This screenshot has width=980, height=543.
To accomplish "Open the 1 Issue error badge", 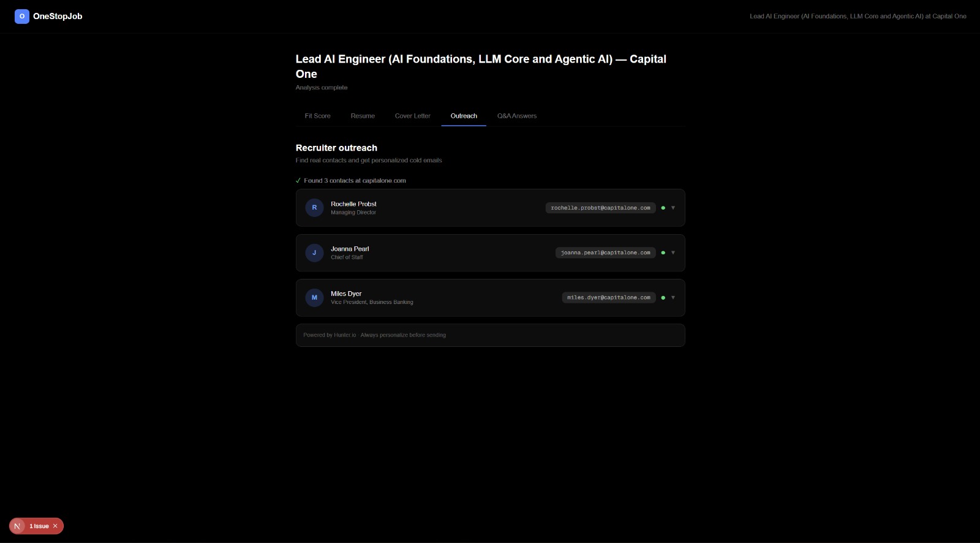I will click(39, 526).
